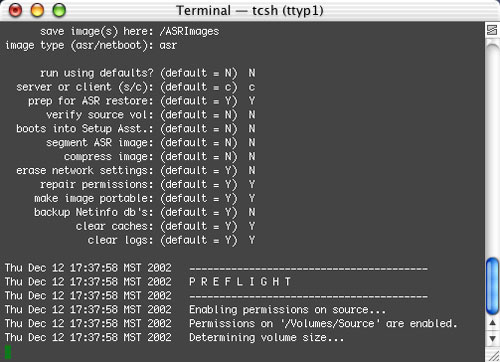Click the scrollbar down arrow
Image resolution: width=500 pixels, height=362 pixels.
point(492,338)
